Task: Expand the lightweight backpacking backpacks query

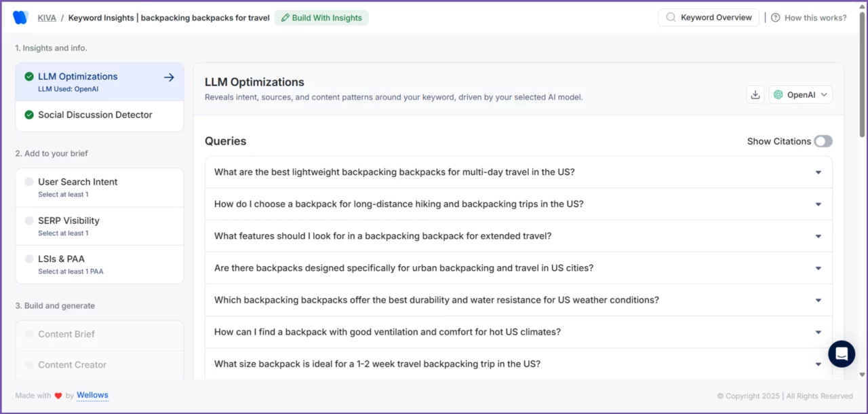Action: pos(818,172)
